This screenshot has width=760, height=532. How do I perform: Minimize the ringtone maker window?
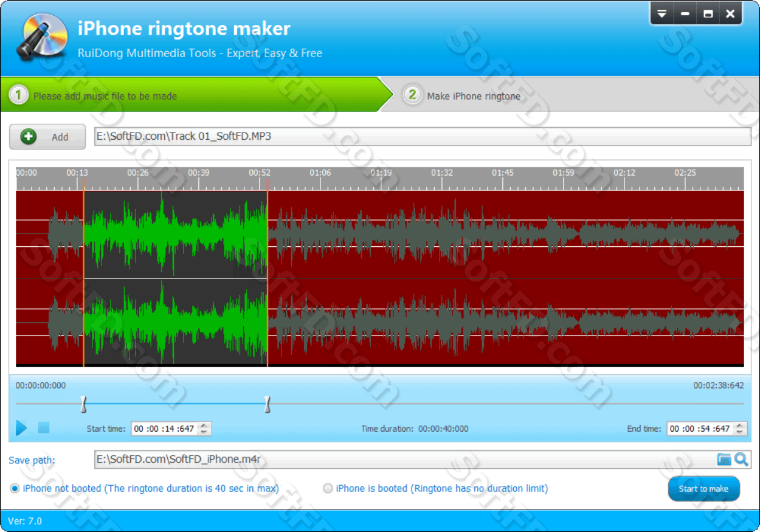pyautogui.click(x=685, y=13)
